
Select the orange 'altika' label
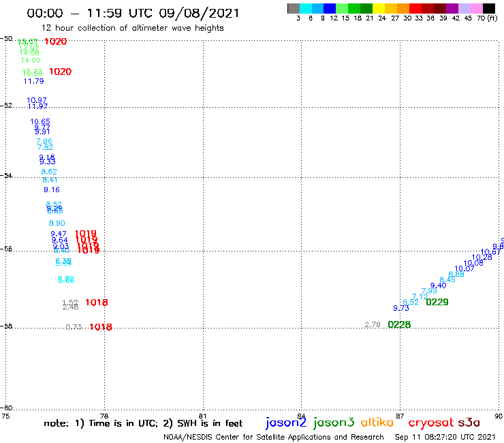coord(377,423)
